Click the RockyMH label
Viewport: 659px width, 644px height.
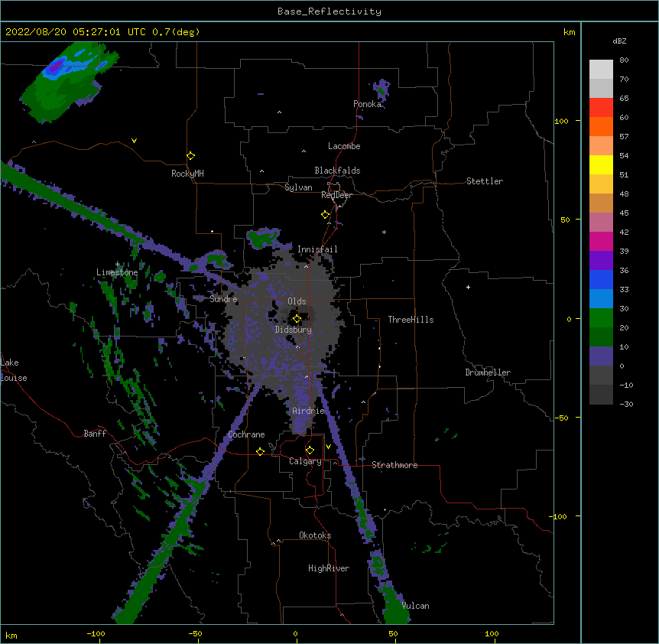click(x=187, y=174)
